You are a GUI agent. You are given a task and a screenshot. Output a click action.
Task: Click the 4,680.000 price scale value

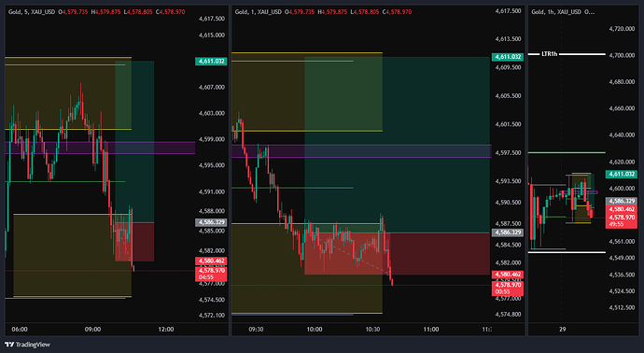click(622, 82)
